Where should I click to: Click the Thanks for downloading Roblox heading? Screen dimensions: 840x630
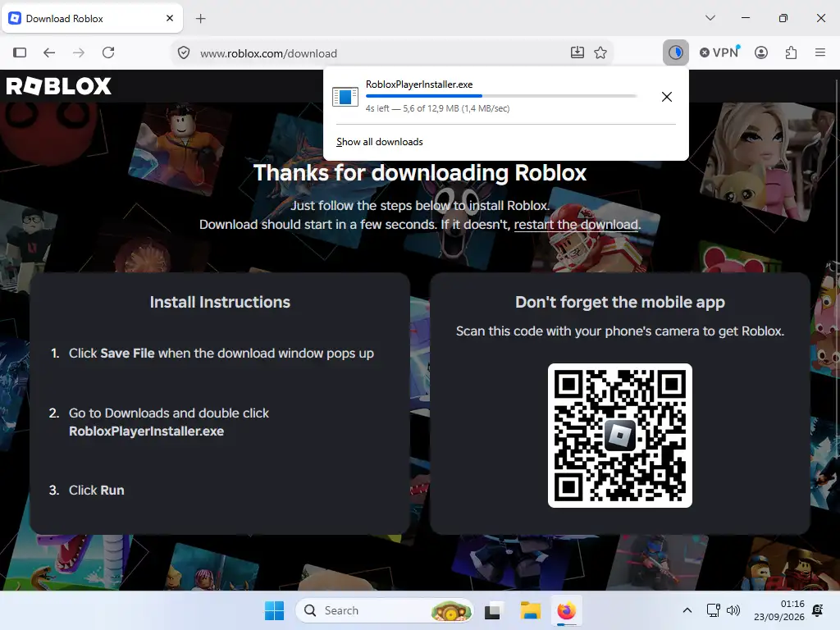click(420, 173)
